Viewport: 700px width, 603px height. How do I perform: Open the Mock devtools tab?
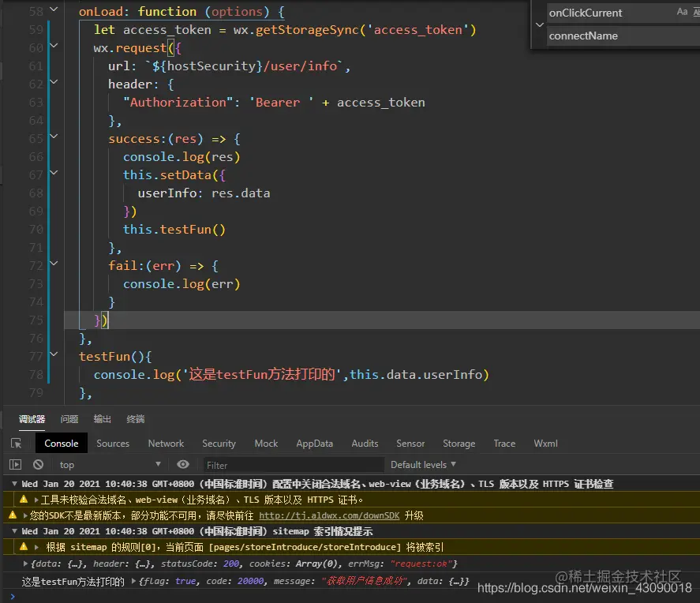(266, 444)
